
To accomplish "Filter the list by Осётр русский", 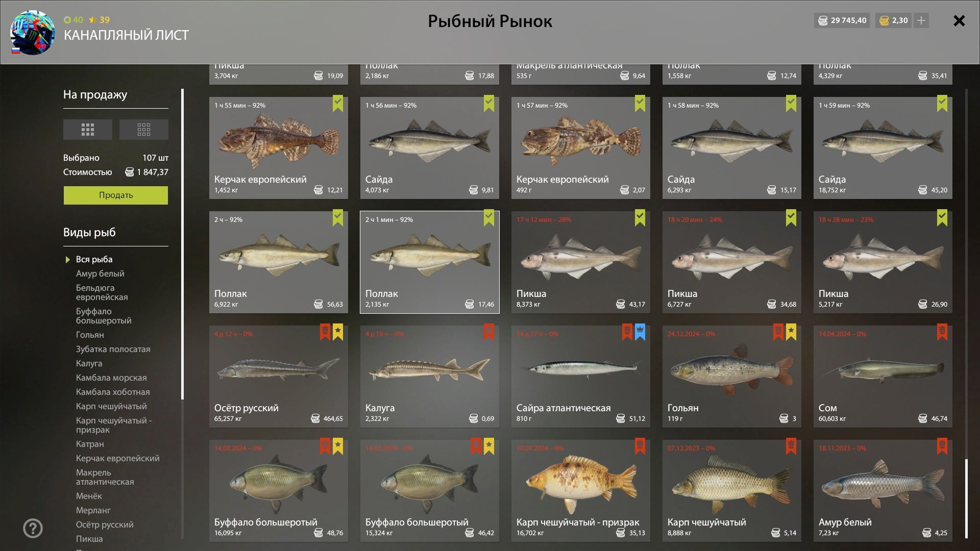I will [x=105, y=524].
